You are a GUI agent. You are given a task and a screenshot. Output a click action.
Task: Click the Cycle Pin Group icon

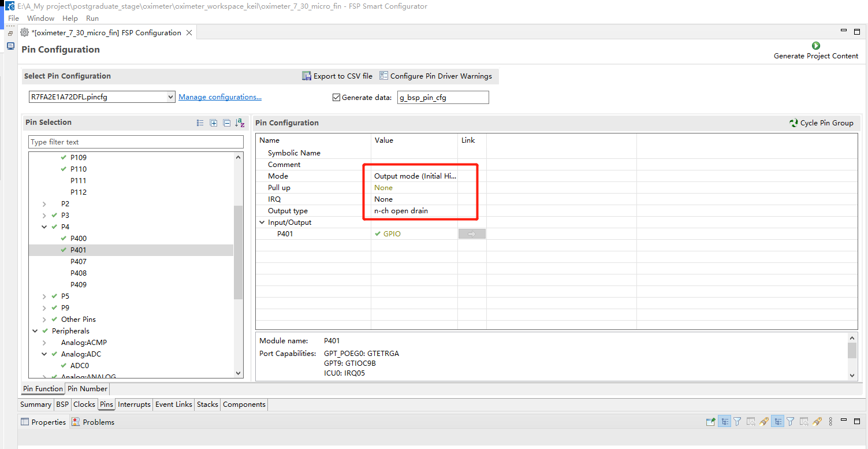coord(794,123)
